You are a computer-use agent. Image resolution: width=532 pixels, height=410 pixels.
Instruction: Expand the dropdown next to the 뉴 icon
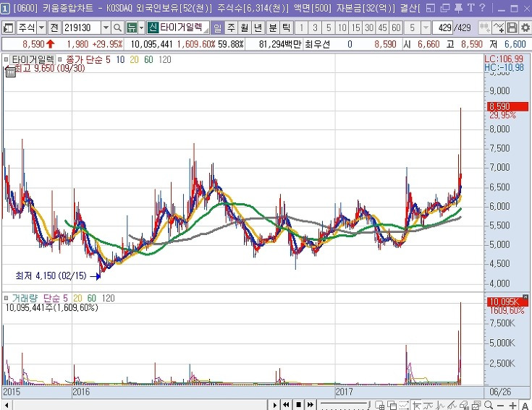(141, 27)
